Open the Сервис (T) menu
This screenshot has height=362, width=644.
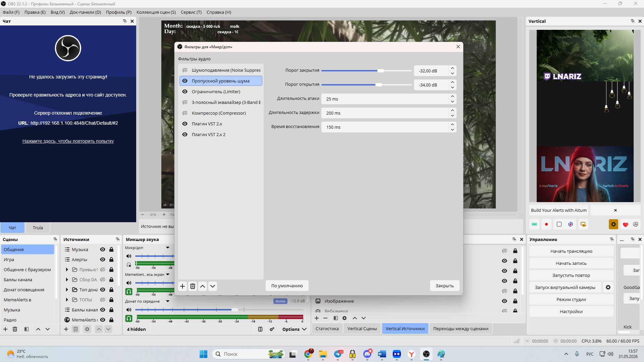(191, 12)
